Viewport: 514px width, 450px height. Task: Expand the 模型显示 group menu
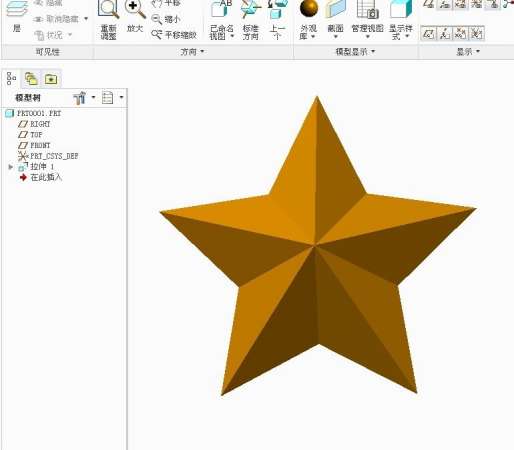point(355,52)
